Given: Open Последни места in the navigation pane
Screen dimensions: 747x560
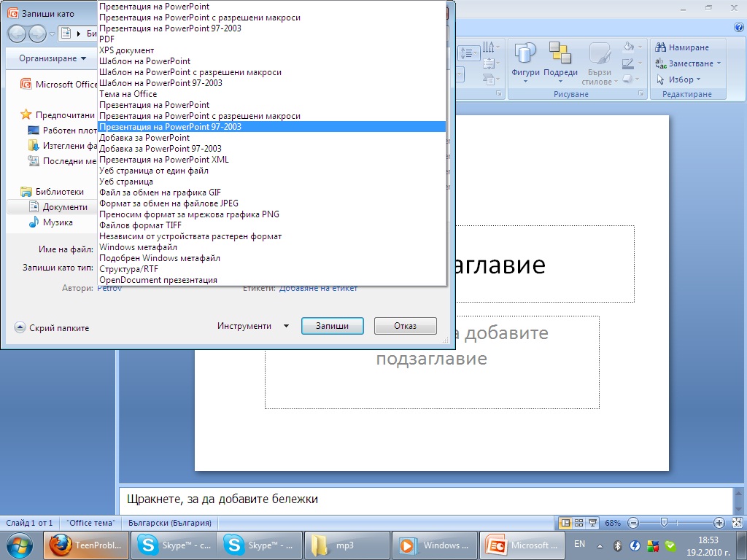Looking at the screenshot, I should pos(63,161).
